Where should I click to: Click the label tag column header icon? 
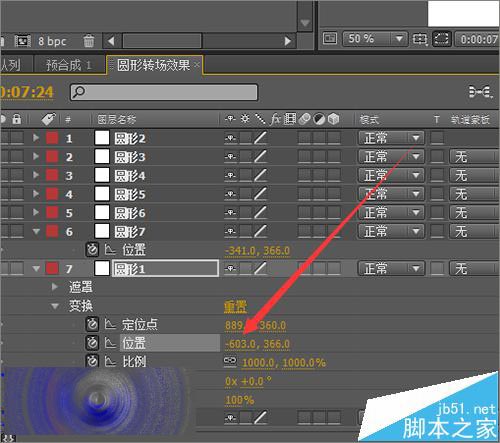(x=48, y=119)
